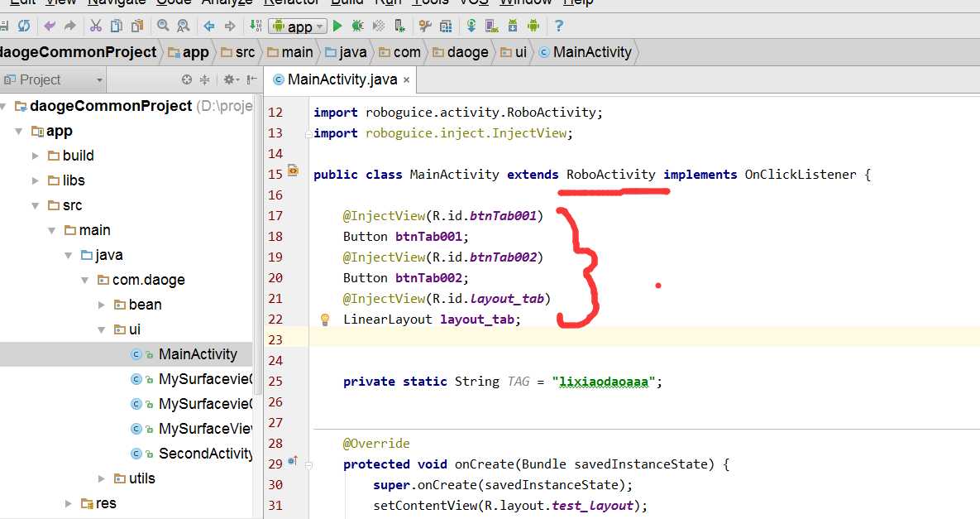Image resolution: width=980 pixels, height=519 pixels.
Task: Open the Analyze menu
Action: tap(227, 2)
